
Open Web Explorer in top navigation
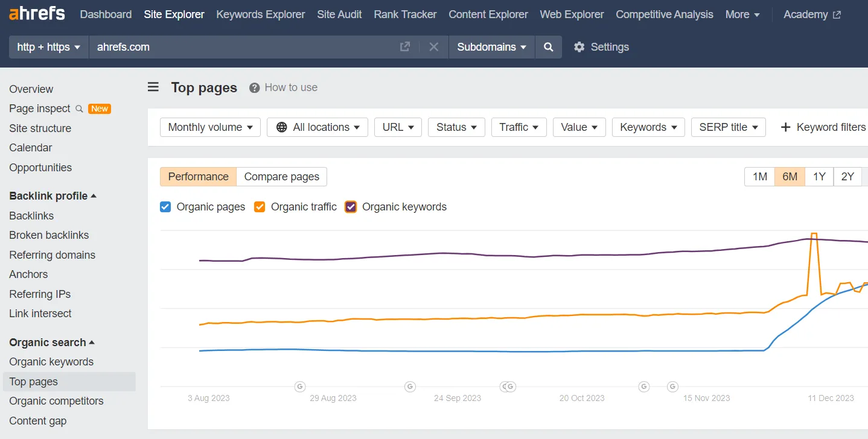tap(572, 14)
